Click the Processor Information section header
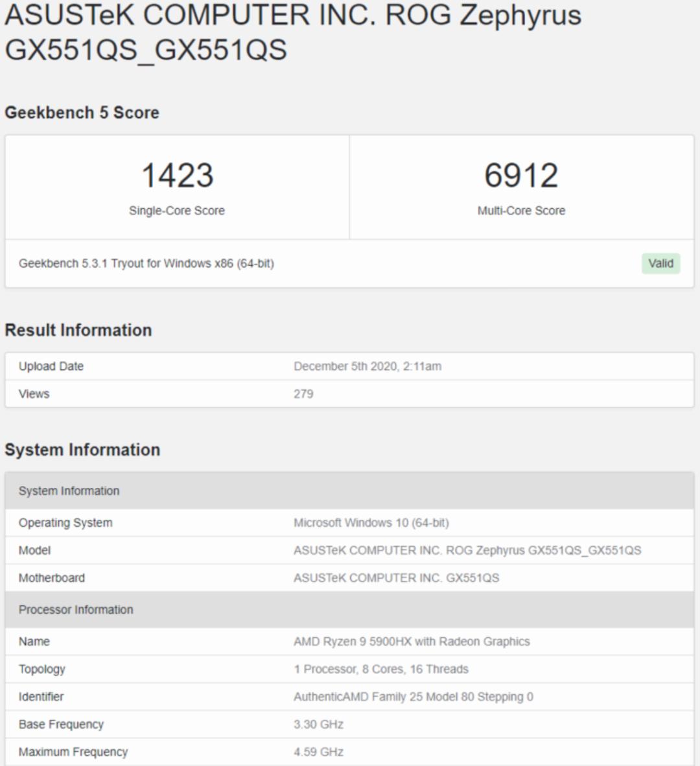The height and width of the screenshot is (766, 700). click(76, 609)
